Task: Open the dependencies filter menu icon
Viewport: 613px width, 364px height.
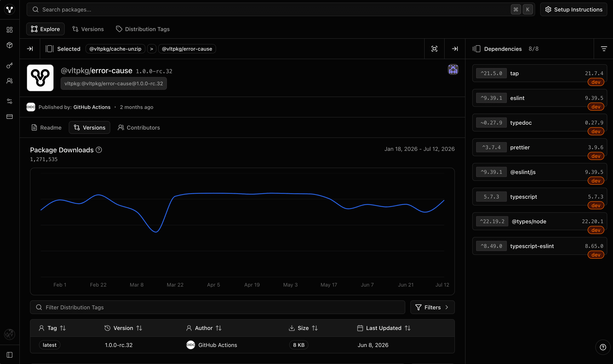Action: (604, 49)
